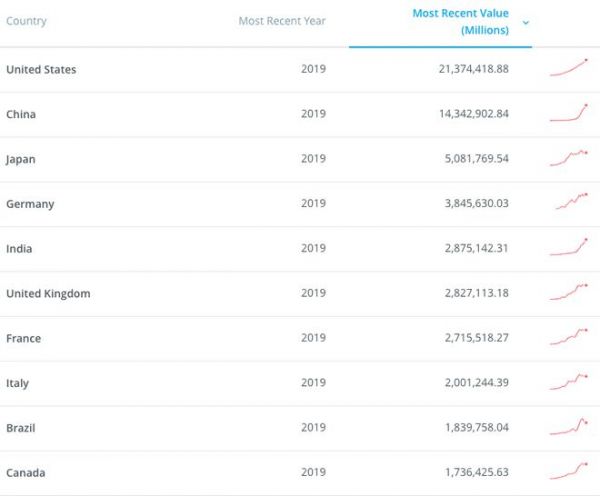Click the Most Recent Year column header
This screenshot has height=496, width=600.
[x=281, y=21]
